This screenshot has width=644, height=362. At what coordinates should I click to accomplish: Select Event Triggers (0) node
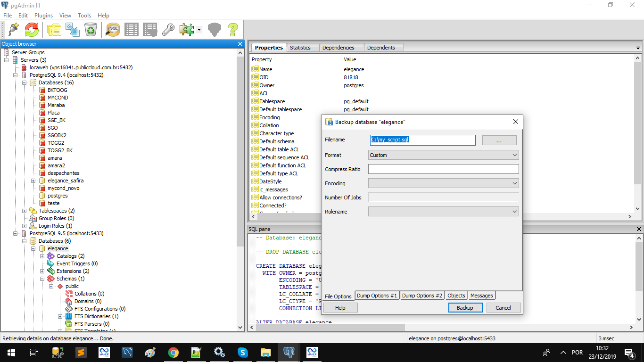point(77,263)
